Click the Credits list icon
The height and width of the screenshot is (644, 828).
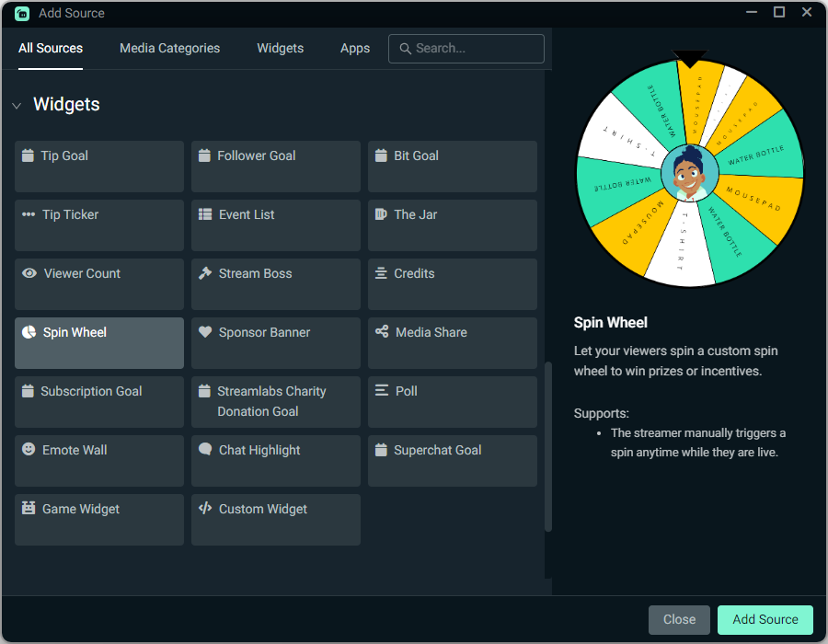pos(382,273)
